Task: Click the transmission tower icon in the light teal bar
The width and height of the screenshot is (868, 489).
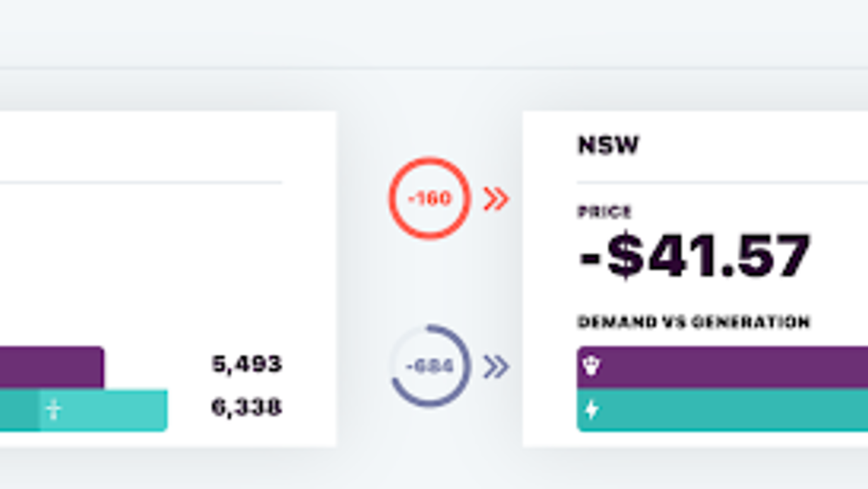Action: [53, 410]
